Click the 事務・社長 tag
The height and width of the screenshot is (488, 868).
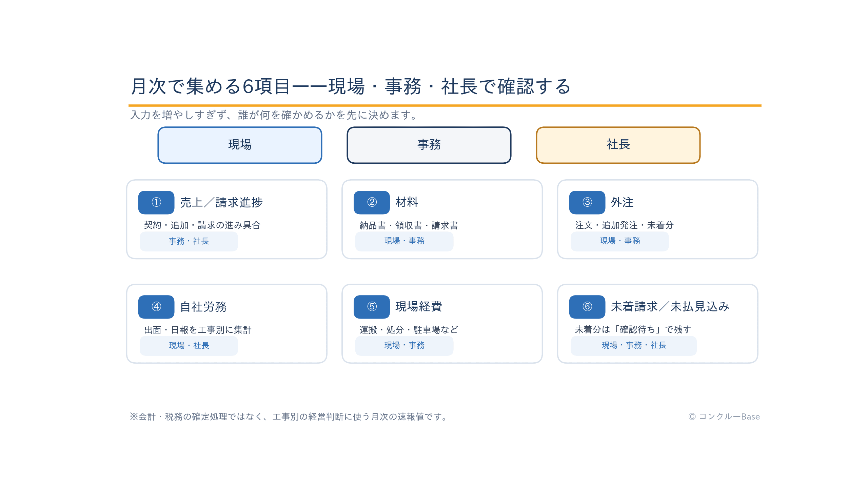point(189,241)
